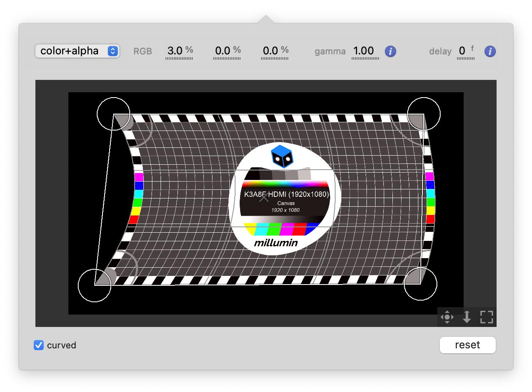The width and height of the screenshot is (532, 392).
Task: Click the top-right corner warp handle
Action: (424, 114)
